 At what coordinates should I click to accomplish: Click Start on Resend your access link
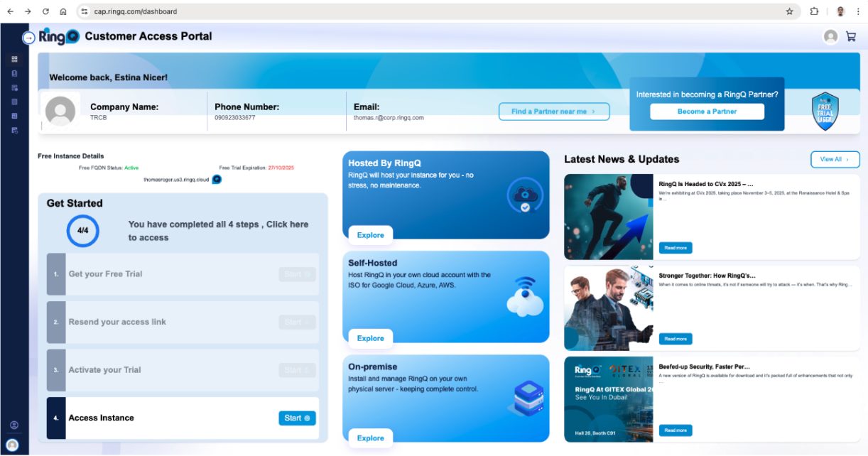(297, 322)
